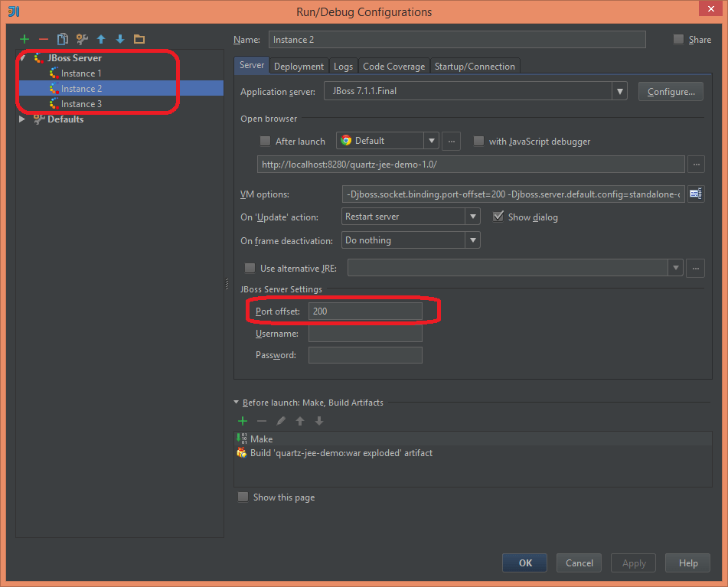Screen dimensions: 728x587
Task: Enable the Share checkbox
Action: pyautogui.click(x=677, y=39)
